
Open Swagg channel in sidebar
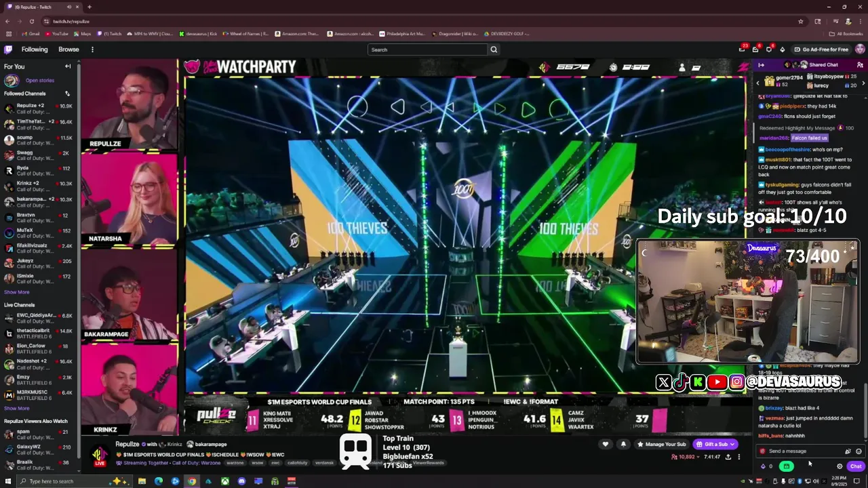click(x=39, y=155)
